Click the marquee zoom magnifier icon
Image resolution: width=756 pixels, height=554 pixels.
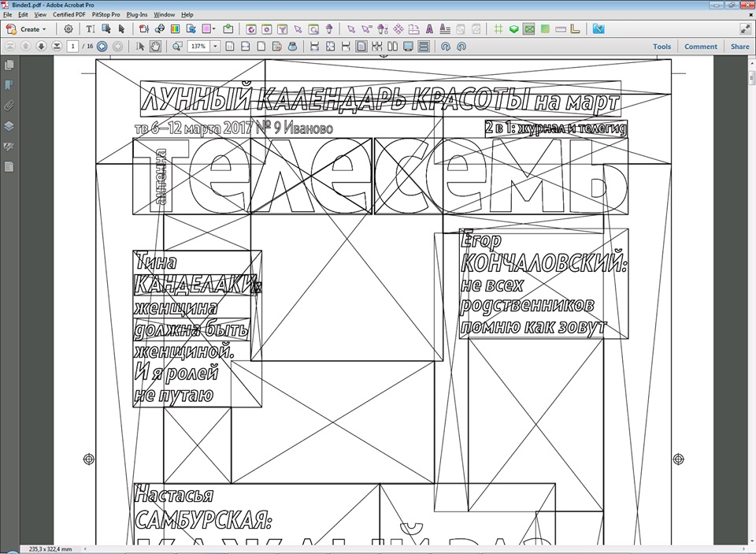click(x=177, y=46)
